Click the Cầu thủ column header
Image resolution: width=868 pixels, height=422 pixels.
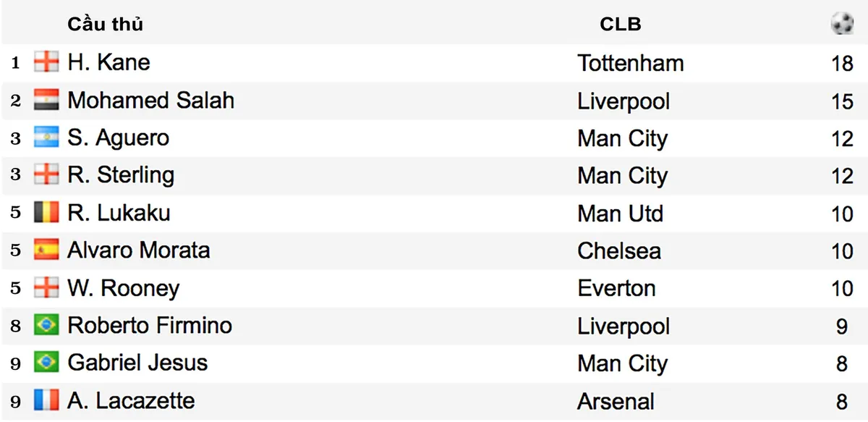pyautogui.click(x=106, y=24)
